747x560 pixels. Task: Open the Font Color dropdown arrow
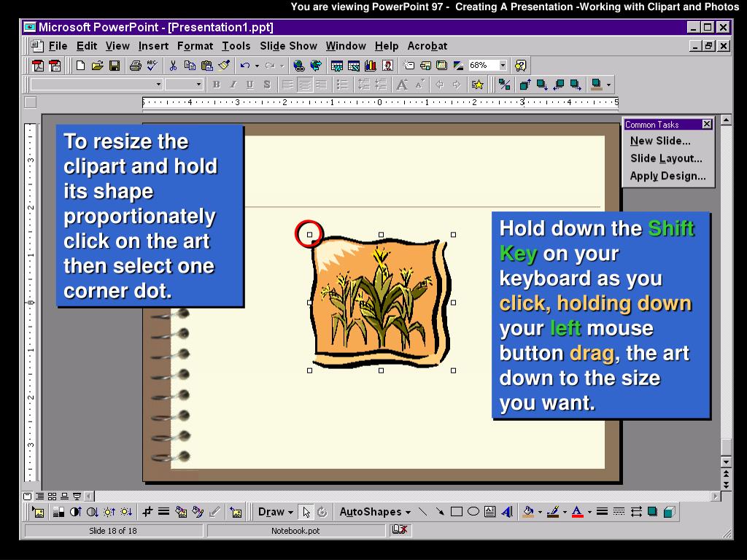click(x=589, y=512)
